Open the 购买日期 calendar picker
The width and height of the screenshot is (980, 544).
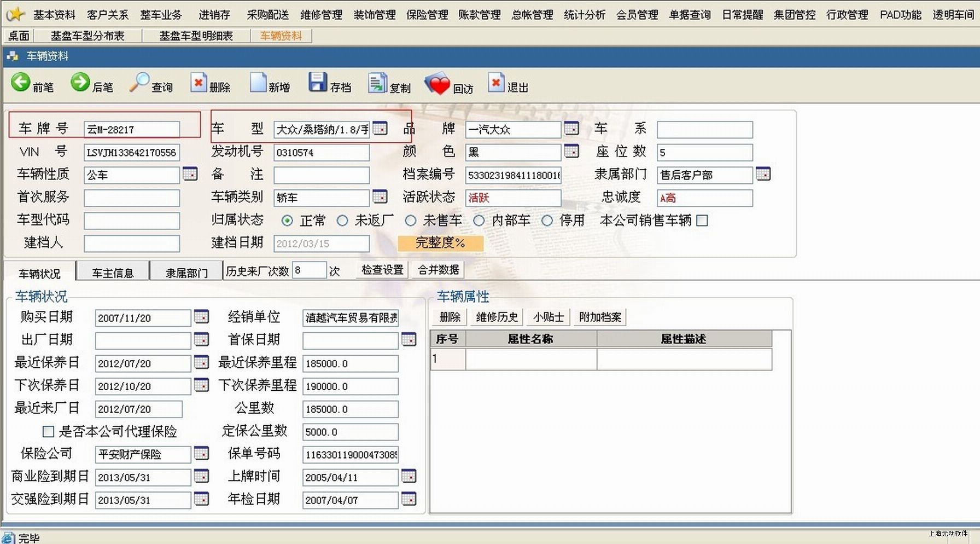[x=201, y=317]
